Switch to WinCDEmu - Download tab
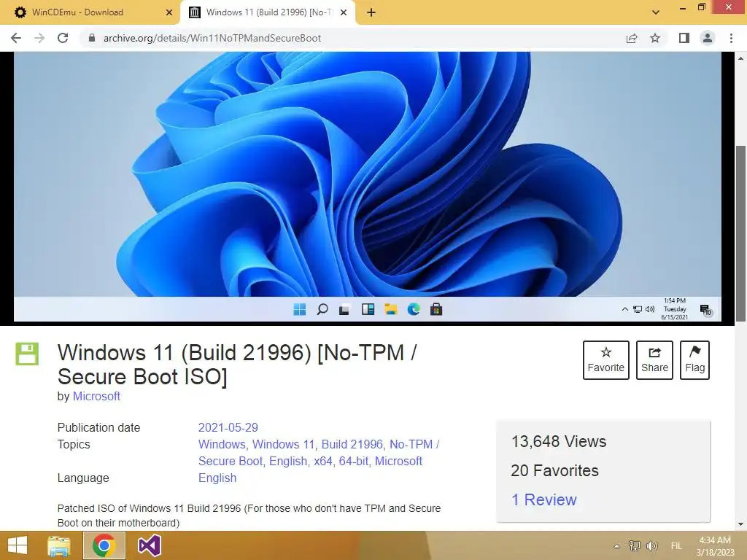747x560 pixels. pyautogui.click(x=90, y=12)
